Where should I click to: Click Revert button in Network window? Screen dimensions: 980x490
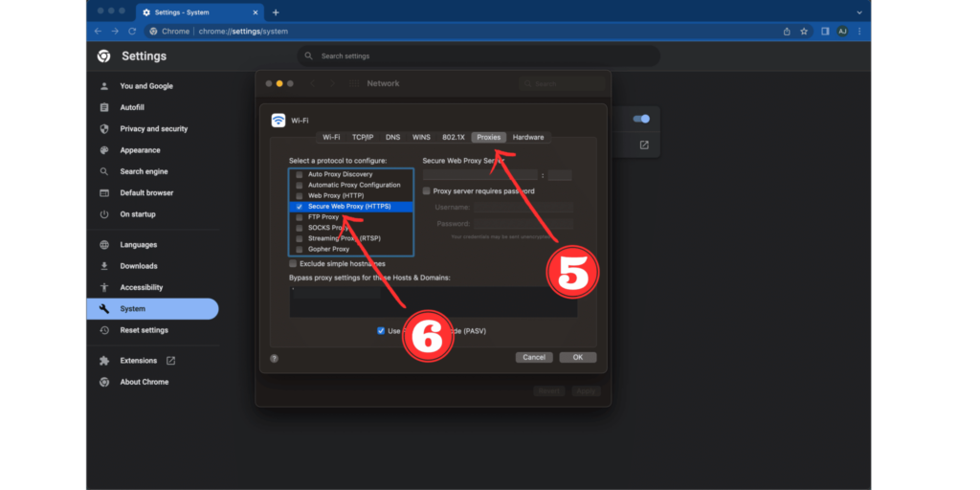pos(549,391)
